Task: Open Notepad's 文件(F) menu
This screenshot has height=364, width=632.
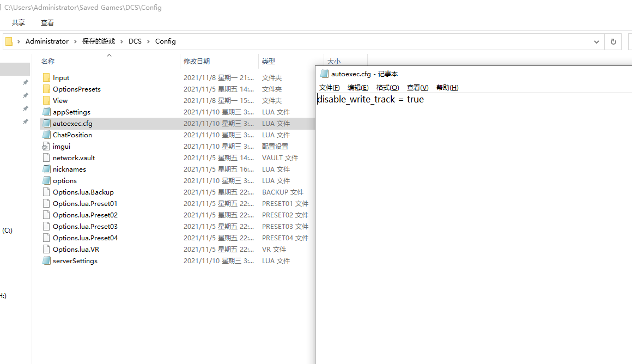Action: 329,88
